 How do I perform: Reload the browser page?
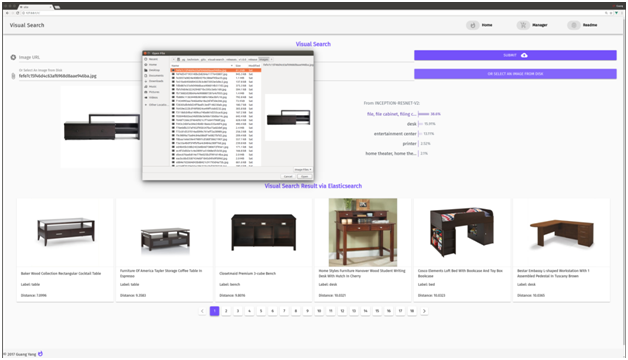pos(18,13)
